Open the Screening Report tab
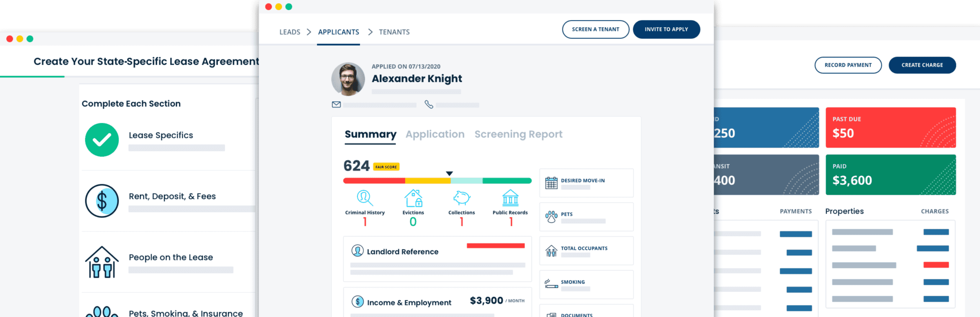 [x=518, y=134]
